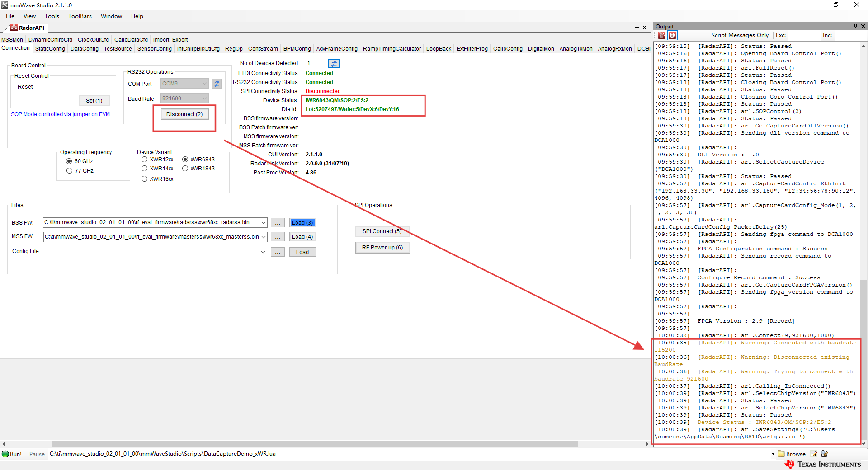This screenshot has height=470, width=868.
Task: Click the Disconnect (2) button
Action: click(184, 114)
